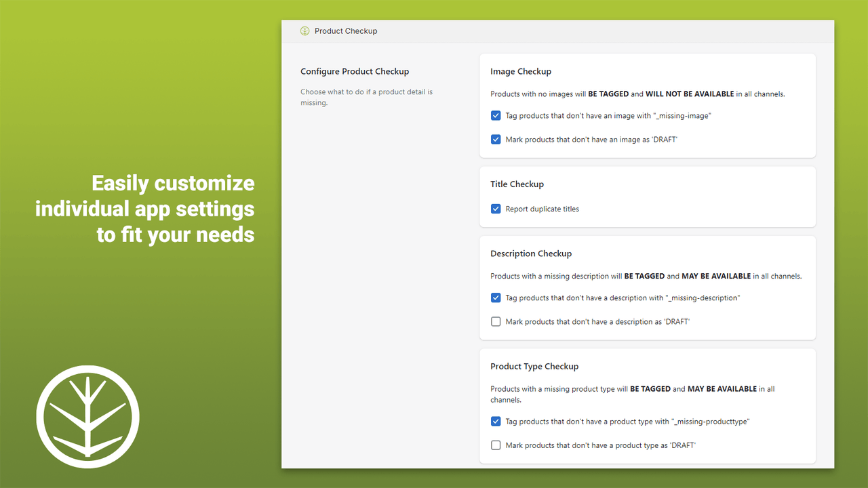Select the "Product Checkup" title in the header bar

point(346,30)
